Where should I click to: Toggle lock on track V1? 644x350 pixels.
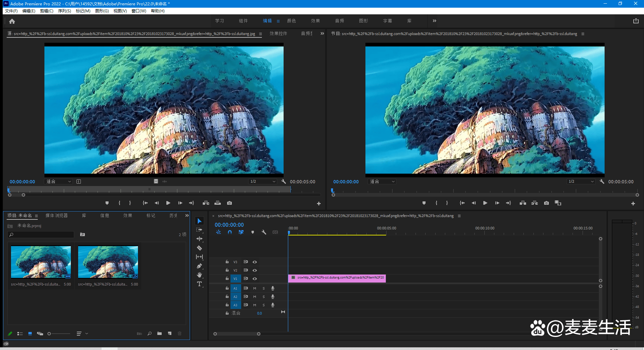click(227, 278)
